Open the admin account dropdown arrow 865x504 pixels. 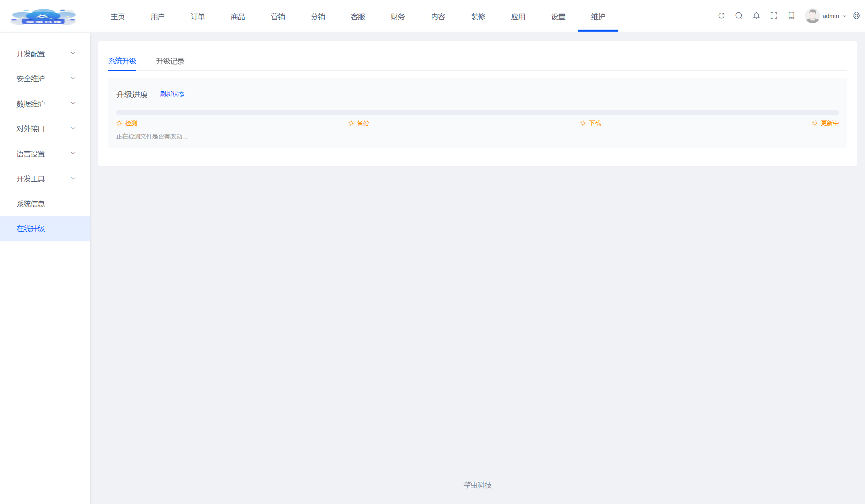tap(845, 16)
